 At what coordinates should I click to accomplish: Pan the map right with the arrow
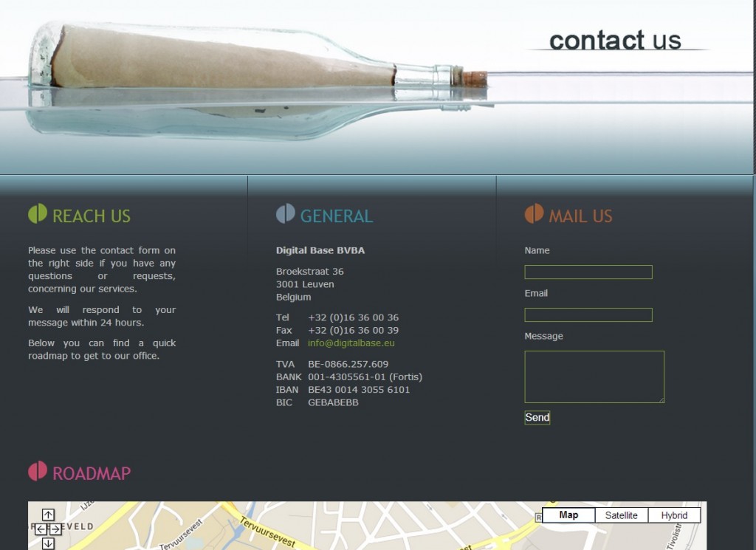(x=55, y=529)
